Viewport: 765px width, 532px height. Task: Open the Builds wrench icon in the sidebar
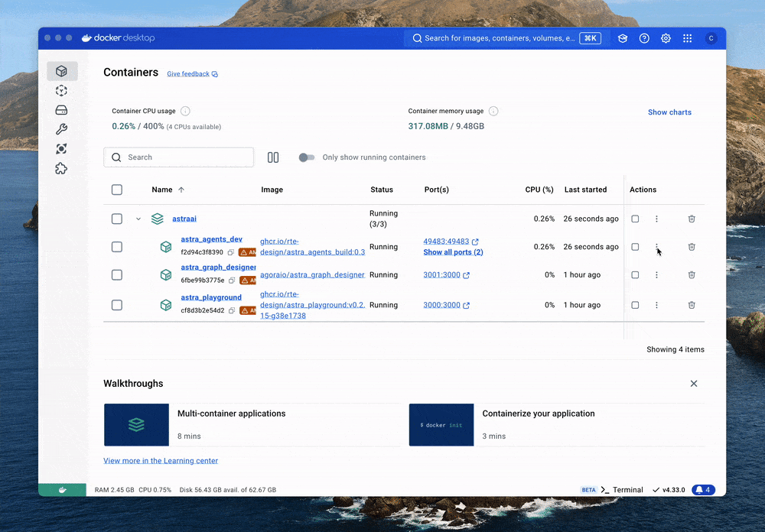[x=61, y=129]
